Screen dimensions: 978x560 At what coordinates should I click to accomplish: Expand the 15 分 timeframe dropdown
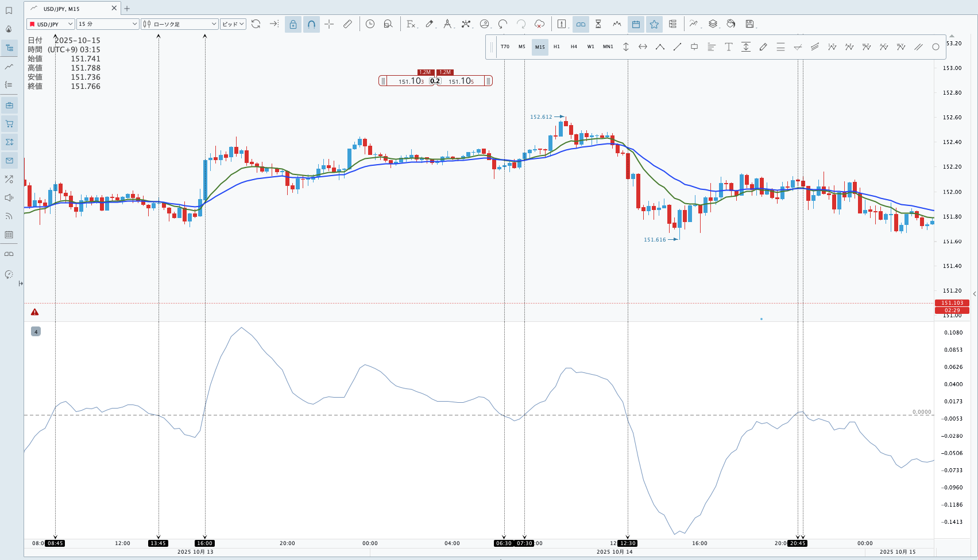pos(108,24)
